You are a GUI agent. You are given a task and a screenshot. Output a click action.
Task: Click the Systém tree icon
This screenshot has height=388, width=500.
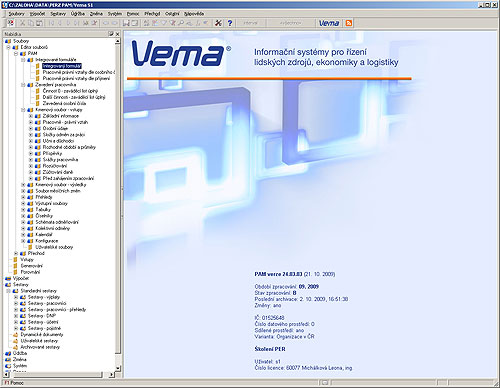8,366
